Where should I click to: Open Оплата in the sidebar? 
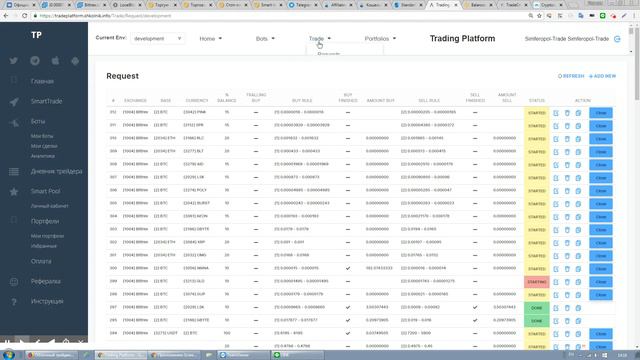[x=41, y=261]
